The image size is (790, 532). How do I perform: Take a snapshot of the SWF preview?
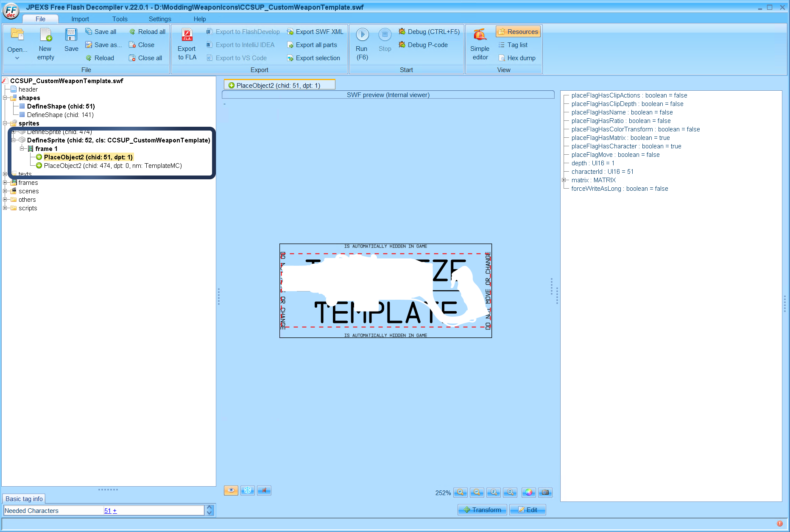[x=545, y=493]
